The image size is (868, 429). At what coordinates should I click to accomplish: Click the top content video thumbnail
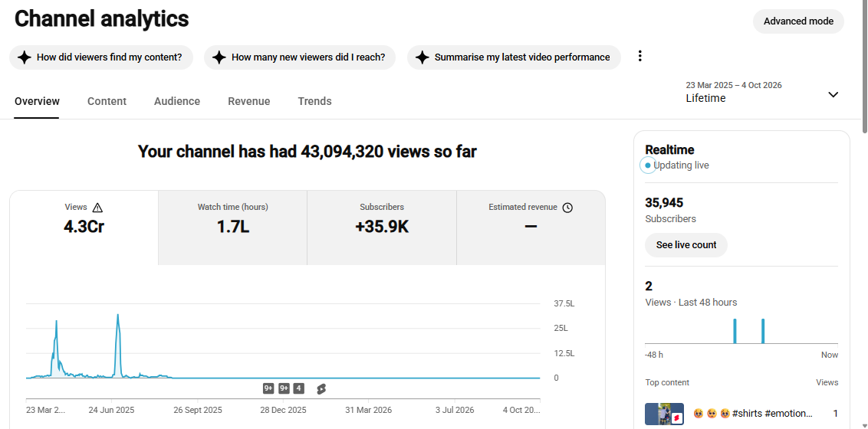[664, 414]
